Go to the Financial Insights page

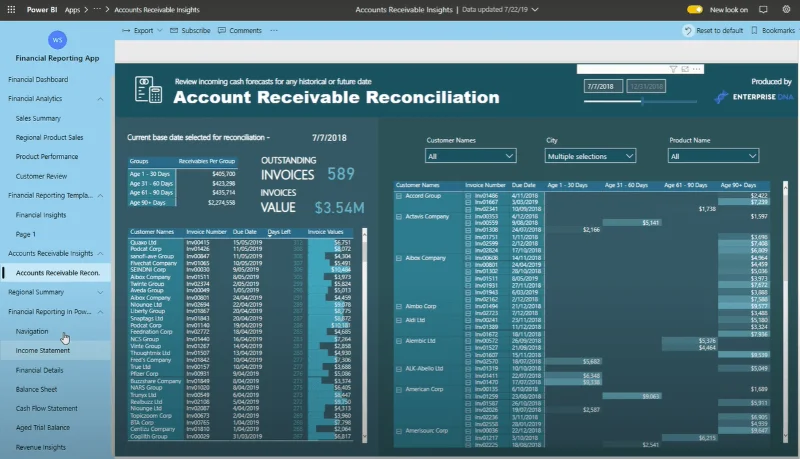pyautogui.click(x=41, y=215)
